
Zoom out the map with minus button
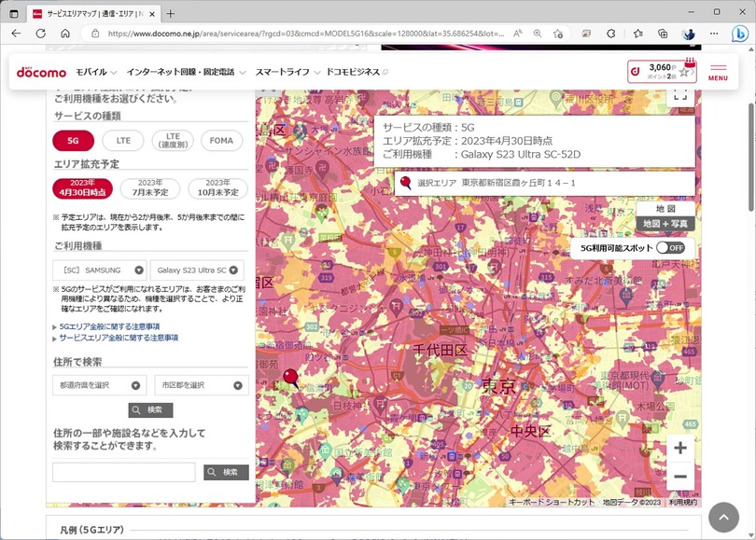[x=680, y=477]
